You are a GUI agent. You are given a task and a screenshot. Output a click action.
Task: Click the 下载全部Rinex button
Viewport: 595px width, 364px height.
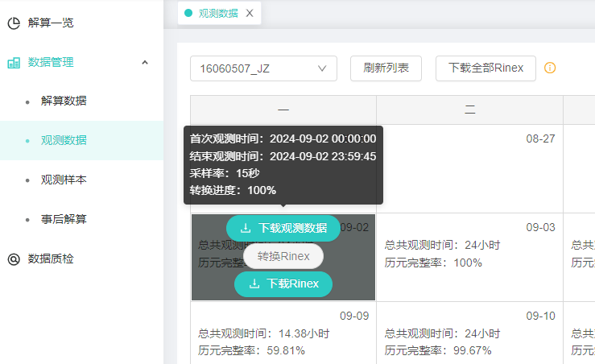(x=485, y=68)
